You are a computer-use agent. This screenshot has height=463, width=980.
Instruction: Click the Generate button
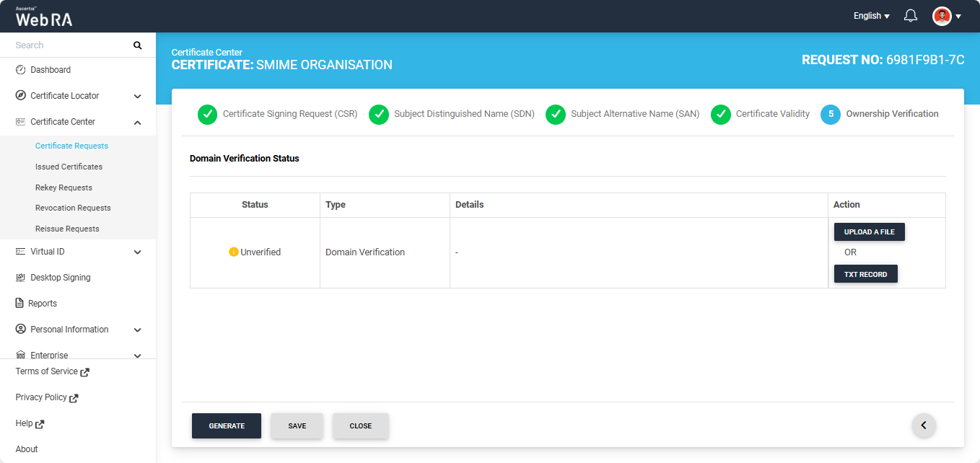227,426
